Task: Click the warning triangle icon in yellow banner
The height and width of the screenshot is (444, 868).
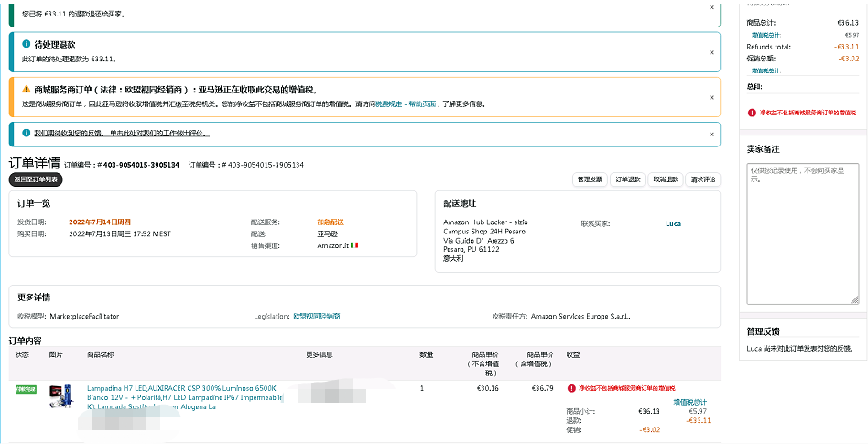Action: [x=26, y=89]
